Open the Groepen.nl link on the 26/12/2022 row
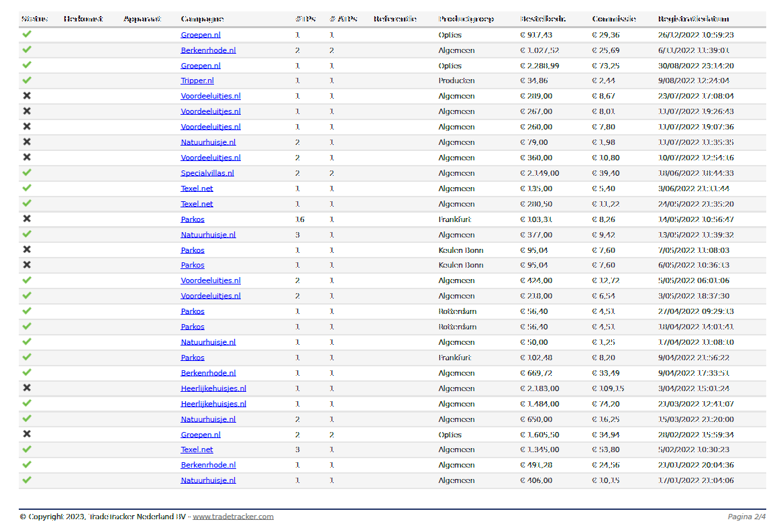 point(200,35)
